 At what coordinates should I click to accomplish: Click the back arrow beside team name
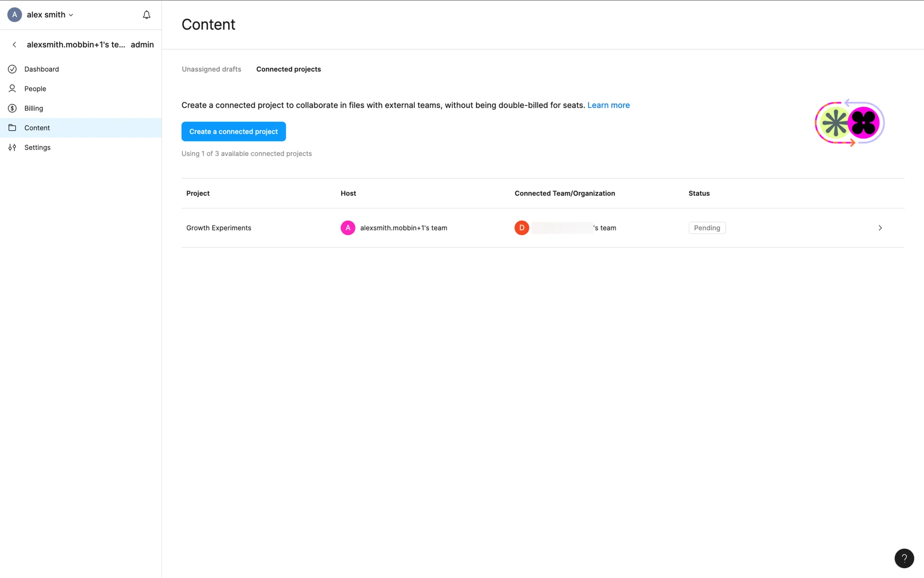coord(14,44)
